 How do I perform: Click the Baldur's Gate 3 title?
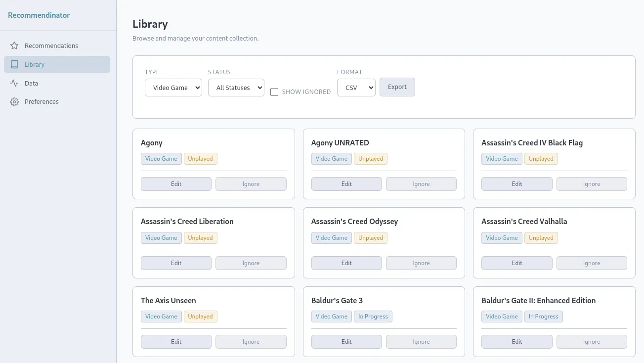coord(337,300)
